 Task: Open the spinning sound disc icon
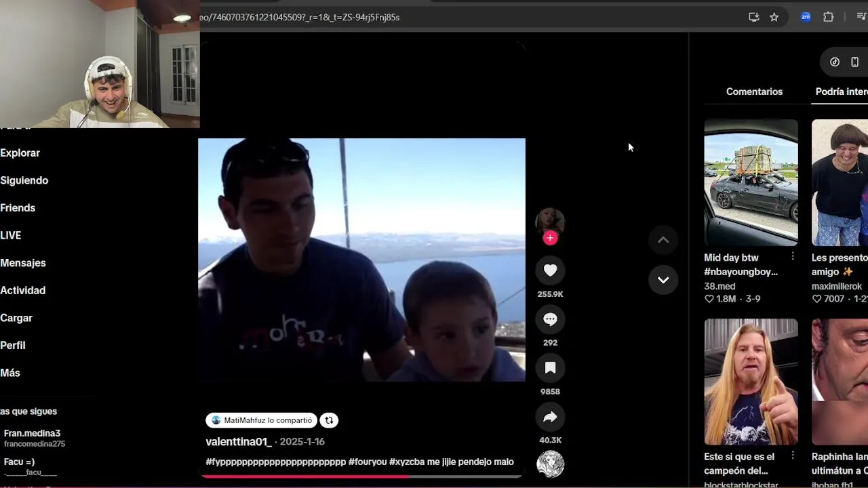(550, 464)
